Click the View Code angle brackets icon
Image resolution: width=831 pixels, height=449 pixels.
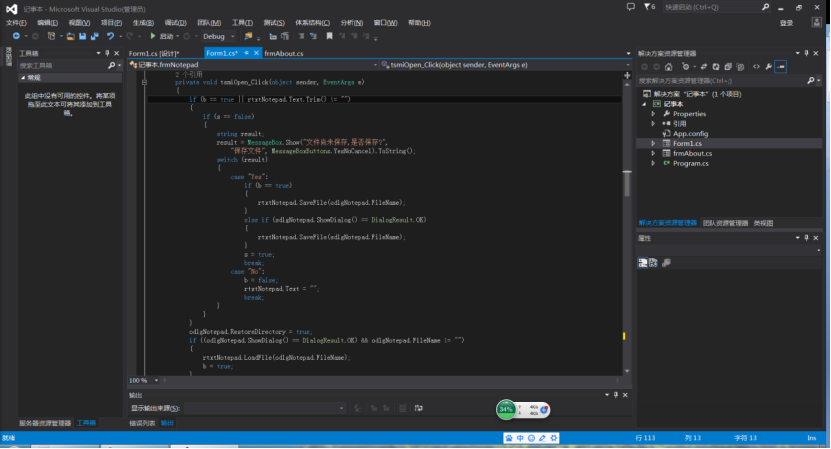click(756, 67)
